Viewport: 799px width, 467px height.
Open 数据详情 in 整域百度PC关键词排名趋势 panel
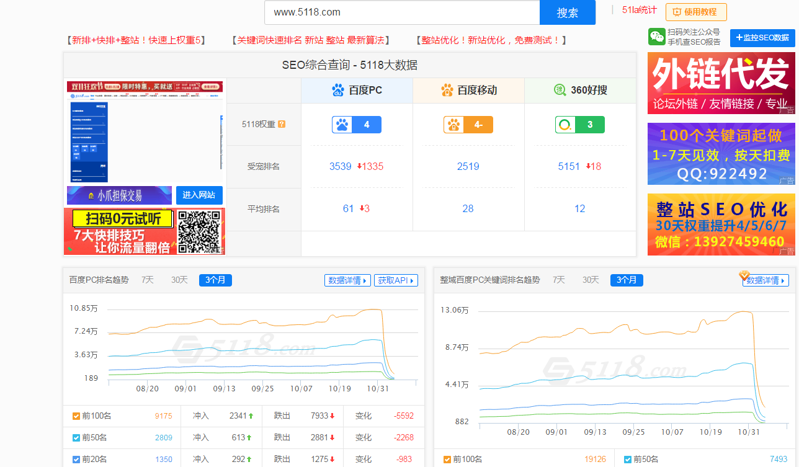coord(766,280)
